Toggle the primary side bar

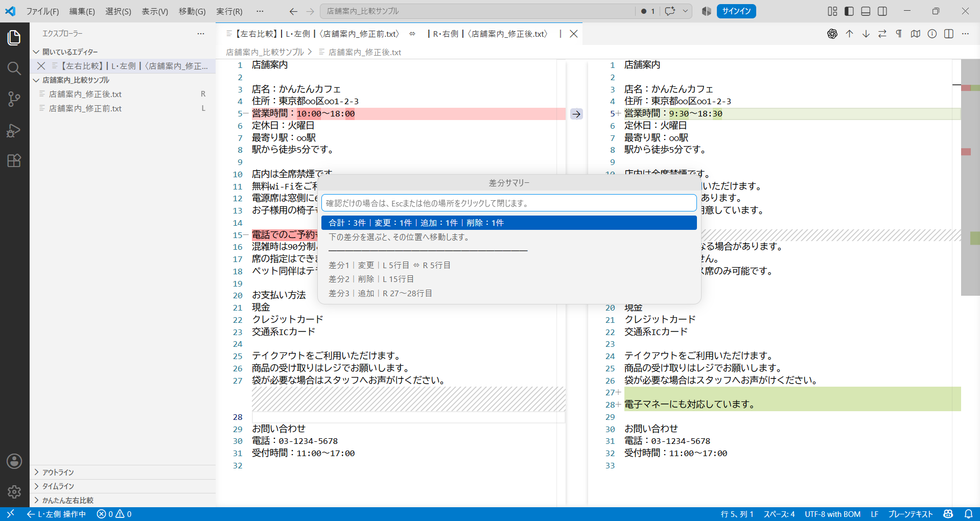[x=849, y=11]
